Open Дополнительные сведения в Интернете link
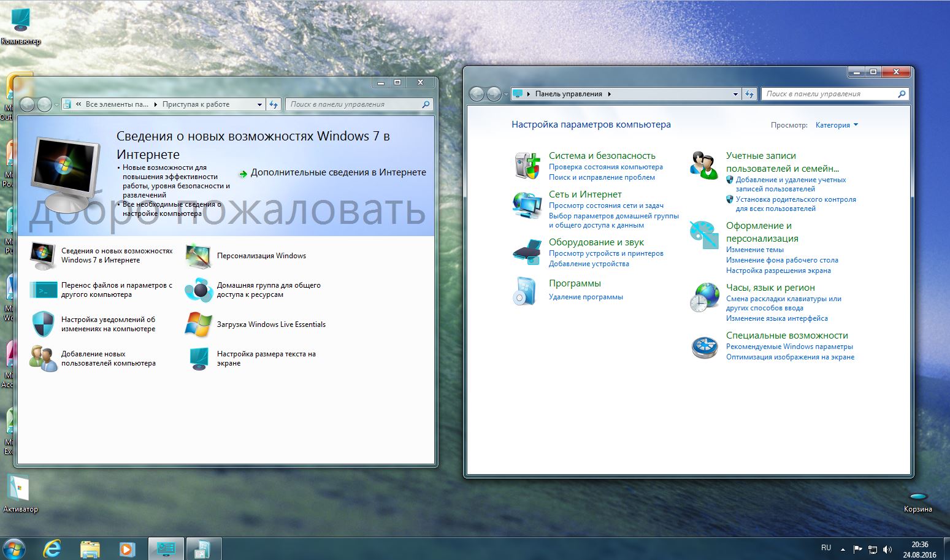 pos(339,172)
